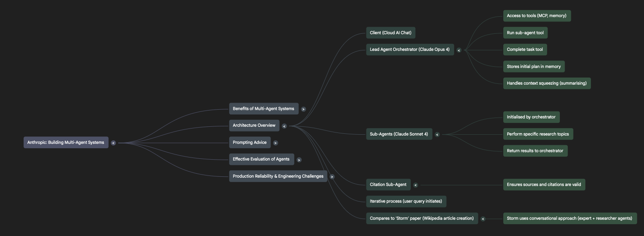
Task: Collapse the root node 'Anthropic: Building Multi-Agent Systems'
Action: click(113, 143)
